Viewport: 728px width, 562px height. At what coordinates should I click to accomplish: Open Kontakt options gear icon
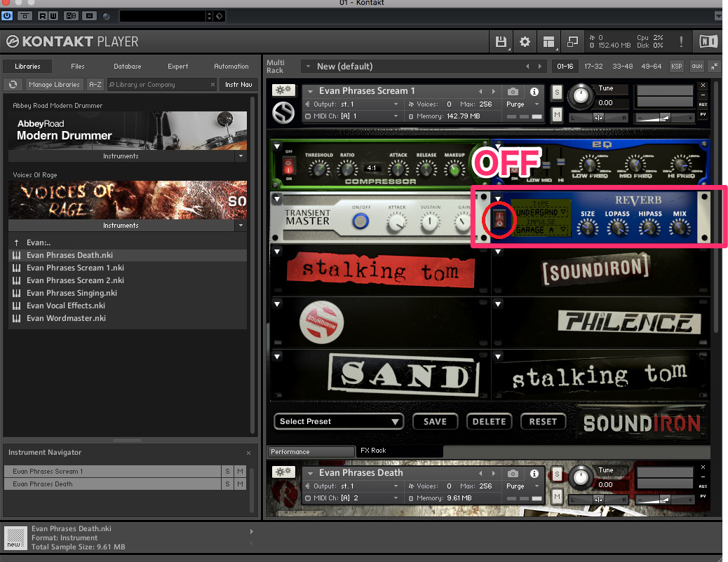525,42
